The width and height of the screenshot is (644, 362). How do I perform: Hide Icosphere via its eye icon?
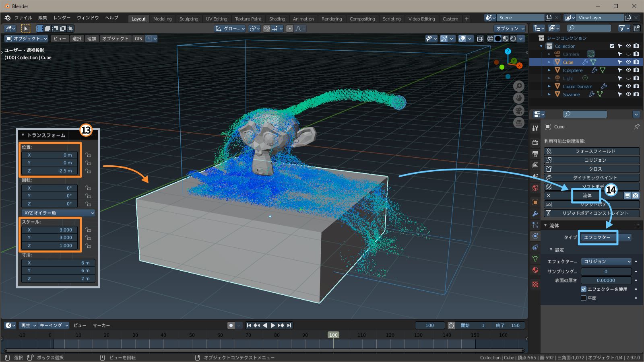pos(628,70)
